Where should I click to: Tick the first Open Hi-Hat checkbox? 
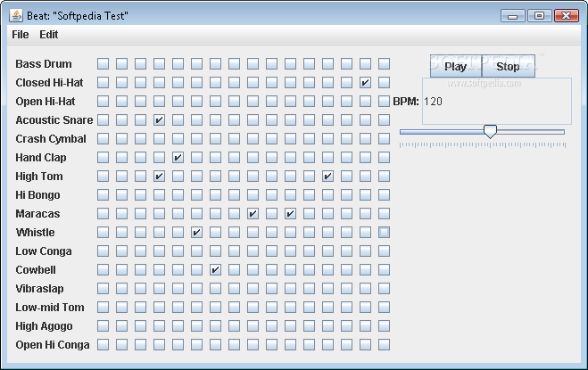pos(103,102)
